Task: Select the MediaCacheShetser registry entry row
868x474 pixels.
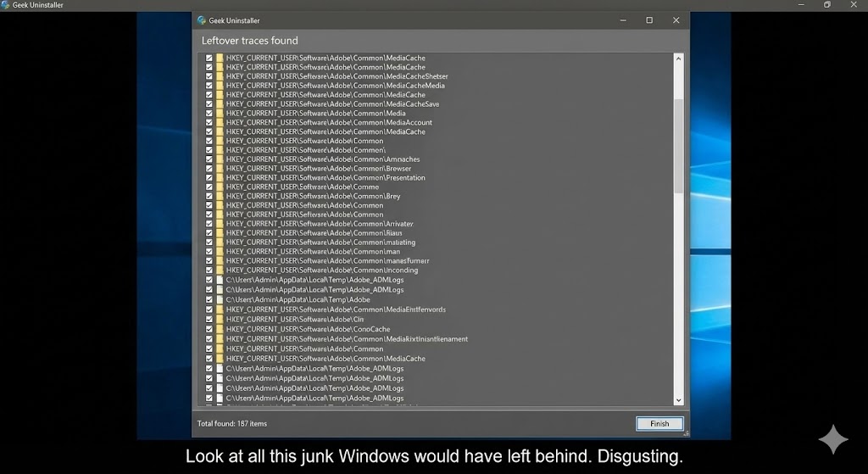Action: (x=337, y=76)
